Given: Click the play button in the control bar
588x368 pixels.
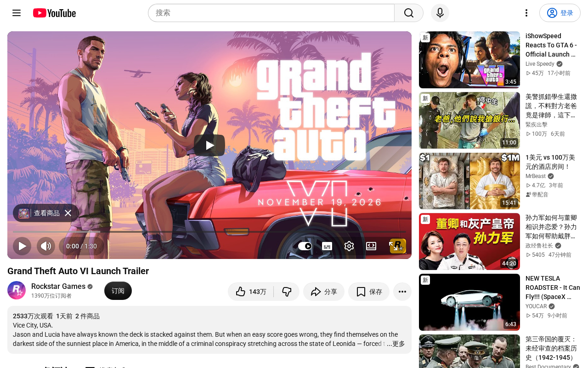Looking at the screenshot, I should 22,246.
